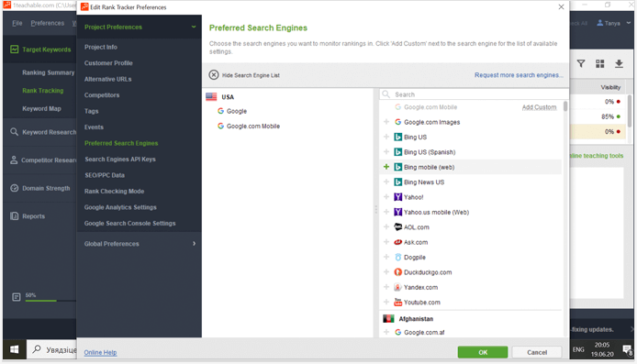This screenshot has width=637, height=364.
Task: Close the Edit Rank Tracker Preferences dialog
Action: click(x=561, y=7)
